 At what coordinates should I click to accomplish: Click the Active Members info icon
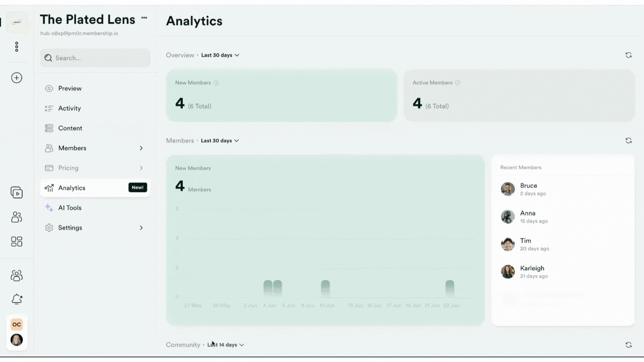[458, 82]
